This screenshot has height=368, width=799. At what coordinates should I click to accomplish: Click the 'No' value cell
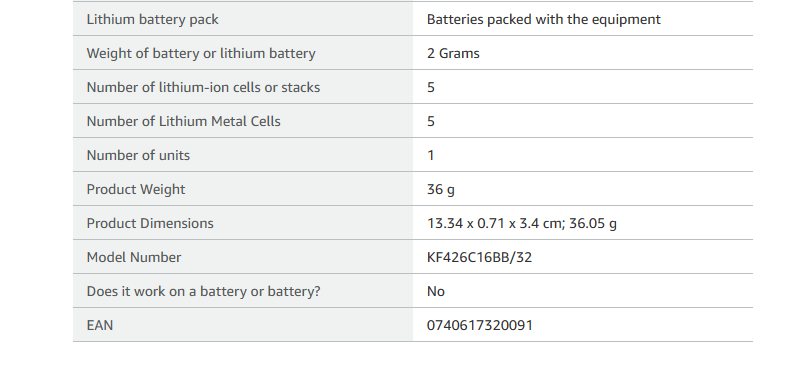coord(582,291)
